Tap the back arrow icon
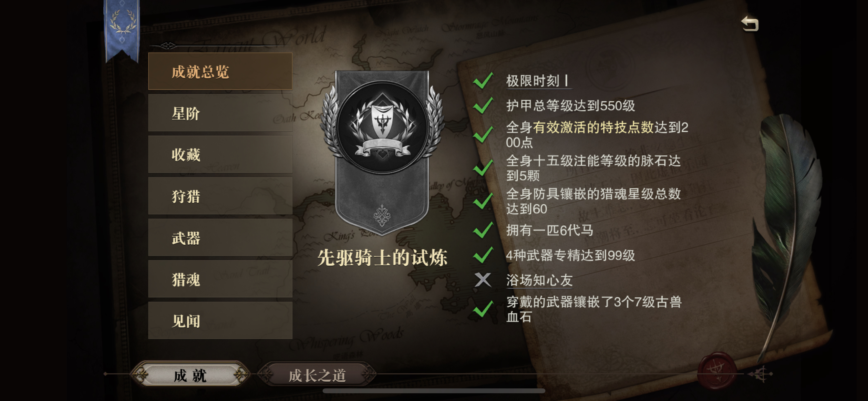 (750, 24)
